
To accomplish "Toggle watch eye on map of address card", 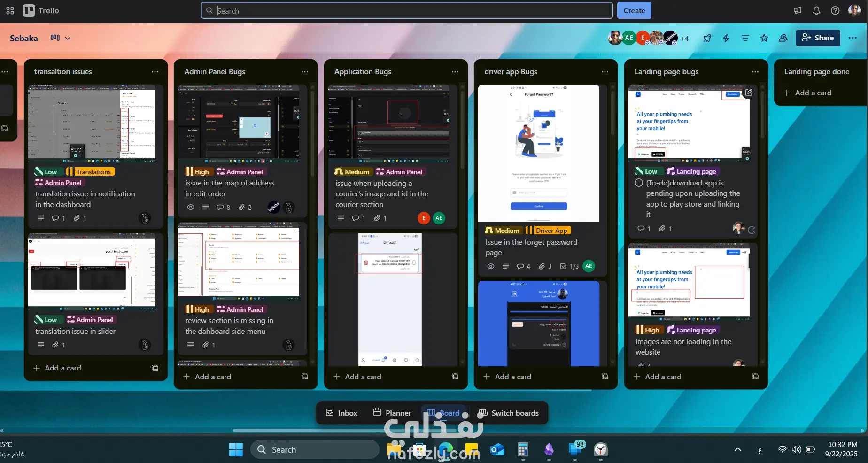I will [x=191, y=207].
